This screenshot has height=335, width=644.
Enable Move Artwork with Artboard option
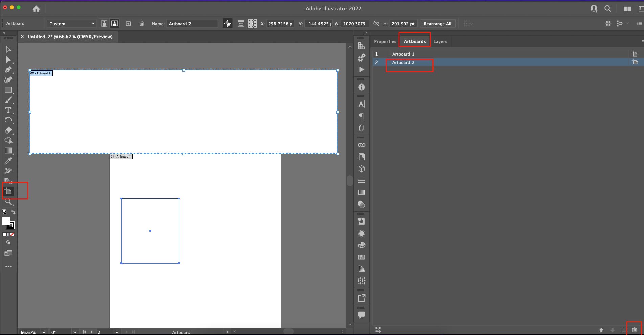pos(228,23)
